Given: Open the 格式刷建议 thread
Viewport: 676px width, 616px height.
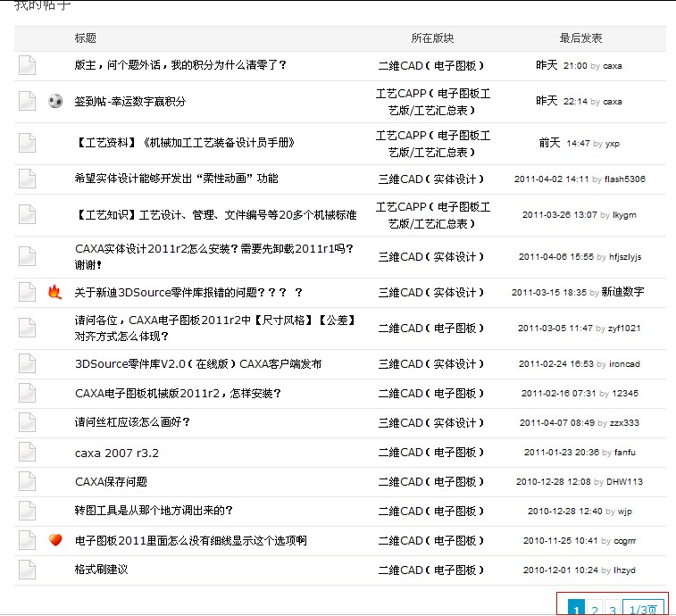Looking at the screenshot, I should (x=101, y=570).
